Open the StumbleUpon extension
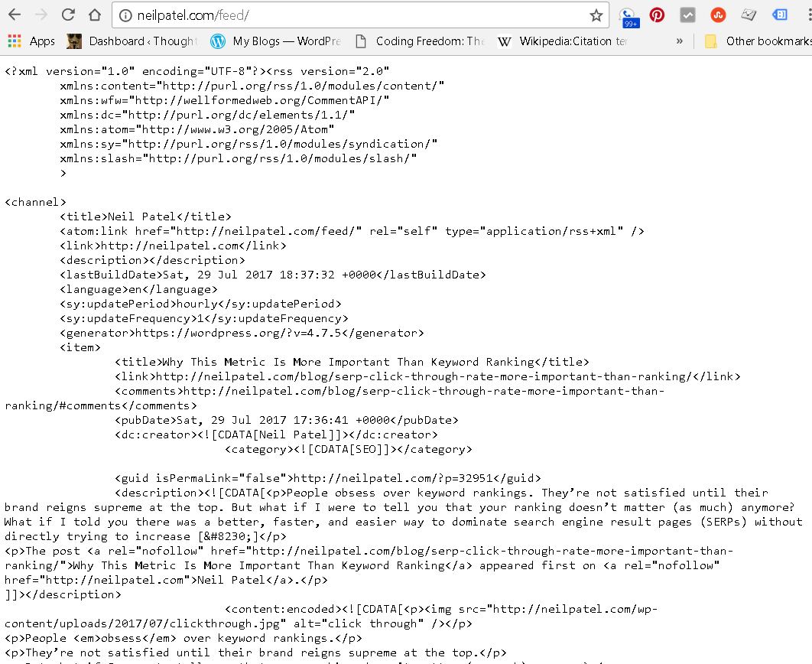The width and height of the screenshot is (812, 664). pyautogui.click(x=718, y=15)
